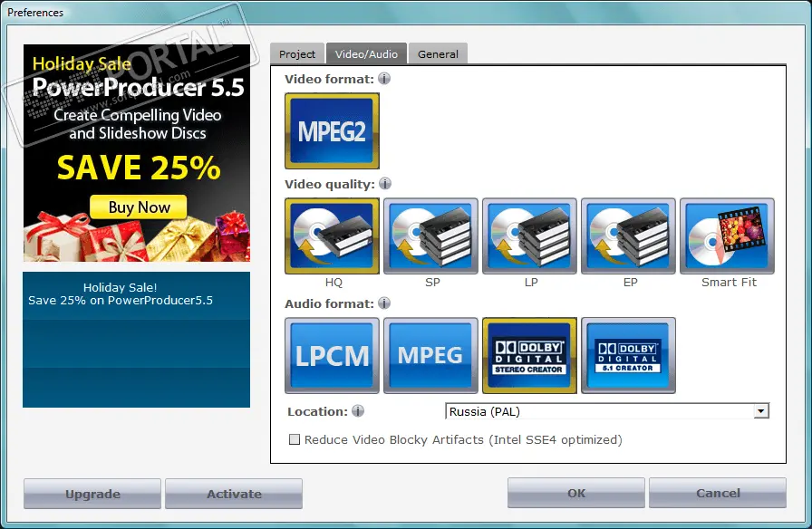Viewport: 812px width, 529px height.
Task: Click the Activate button
Action: [234, 495]
